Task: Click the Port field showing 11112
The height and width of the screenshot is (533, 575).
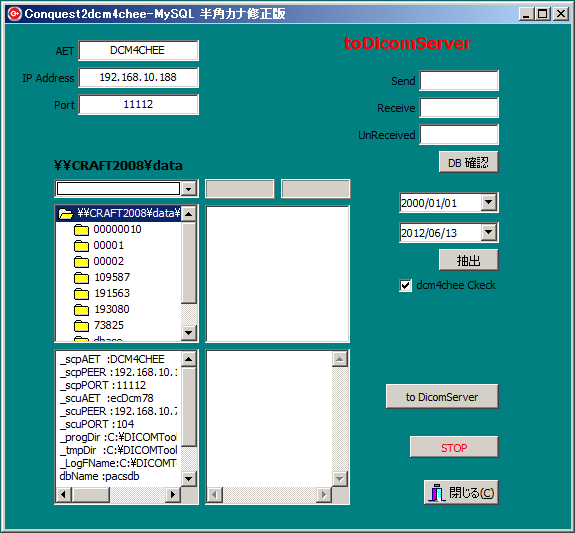Action: tap(138, 105)
